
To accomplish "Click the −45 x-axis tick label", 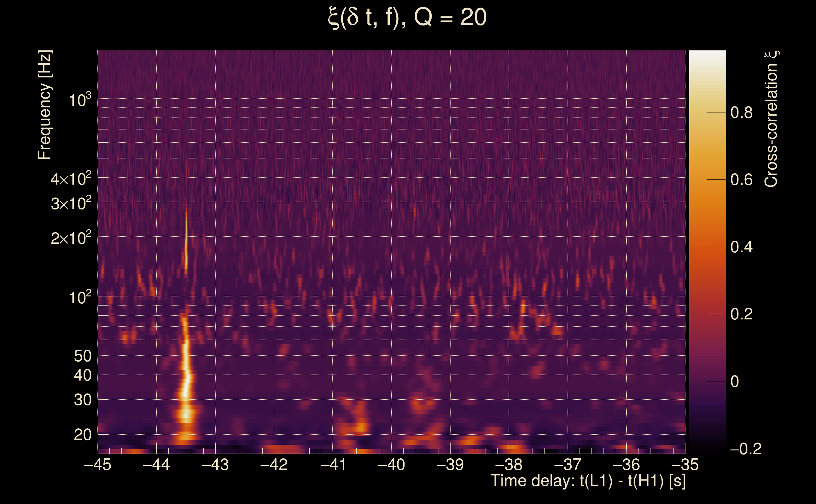I will click(97, 465).
